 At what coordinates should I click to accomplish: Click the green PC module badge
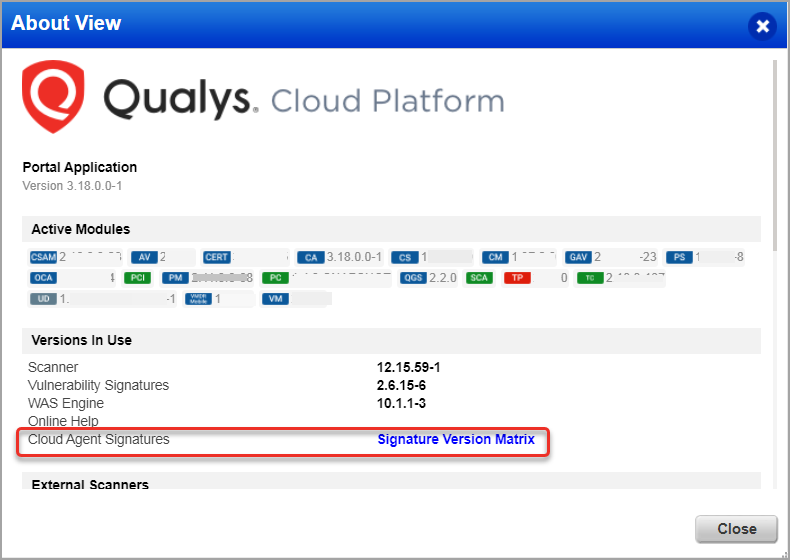point(276,278)
